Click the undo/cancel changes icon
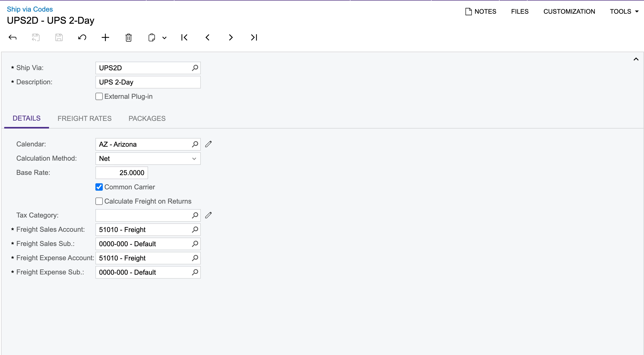Image resolution: width=644 pixels, height=355 pixels. coord(82,37)
